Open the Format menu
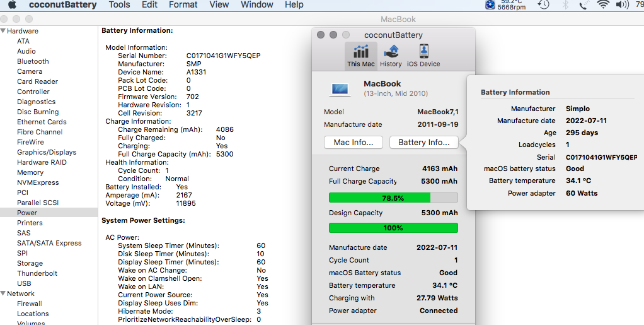Screen dimensions: 644x325 tap(183, 4)
